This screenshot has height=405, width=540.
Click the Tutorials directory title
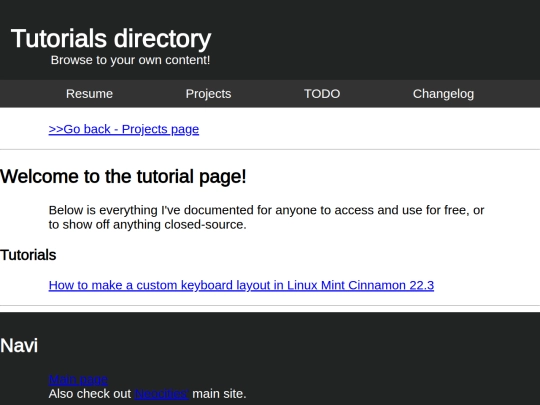pyautogui.click(x=111, y=39)
